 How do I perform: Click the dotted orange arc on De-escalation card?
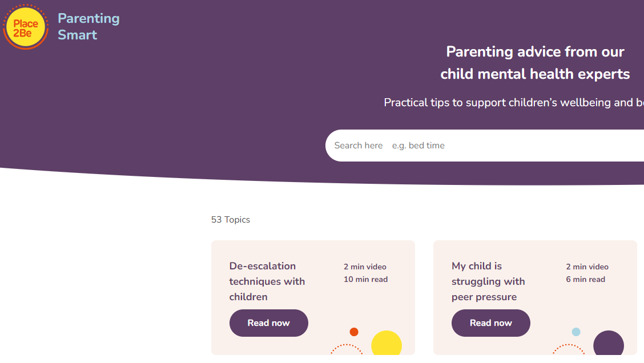(347, 349)
